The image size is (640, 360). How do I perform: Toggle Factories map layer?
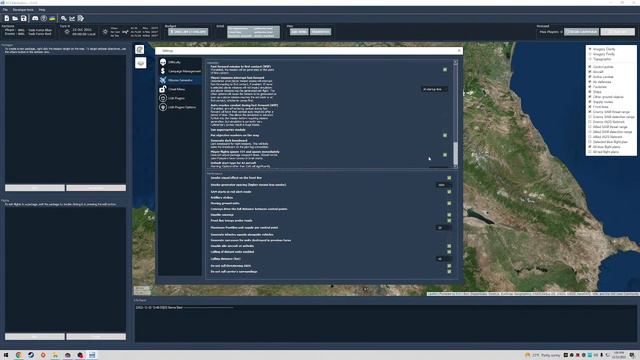pyautogui.click(x=590, y=87)
